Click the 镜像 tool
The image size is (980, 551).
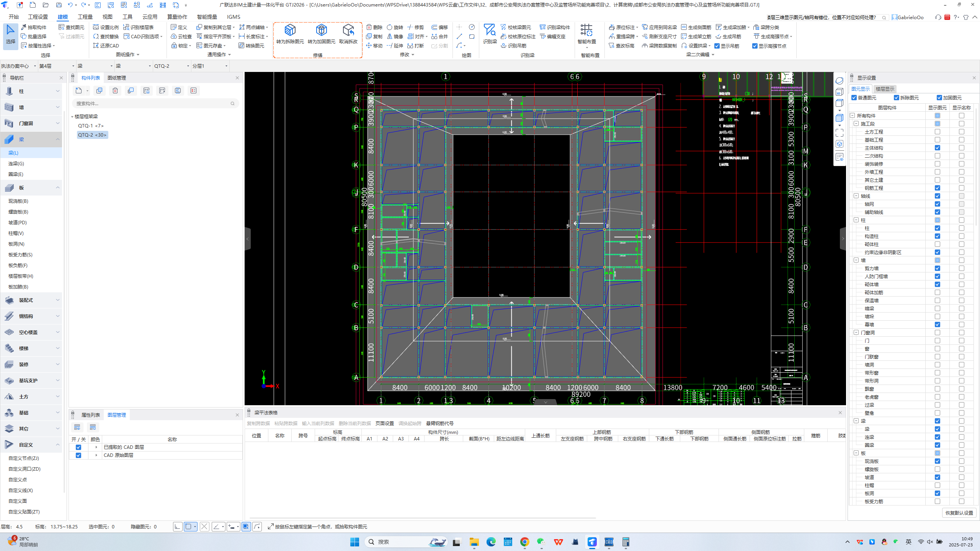395,36
